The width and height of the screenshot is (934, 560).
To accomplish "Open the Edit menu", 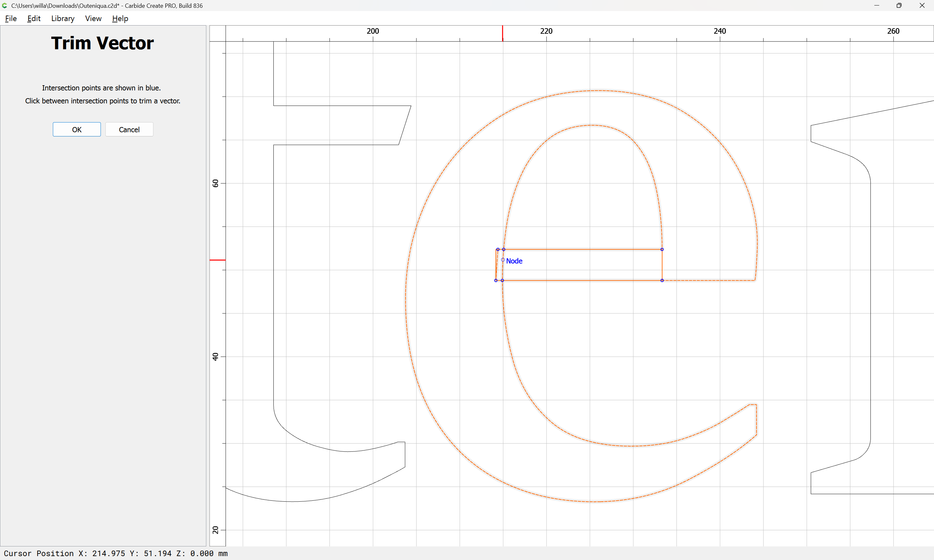I will click(x=34, y=18).
